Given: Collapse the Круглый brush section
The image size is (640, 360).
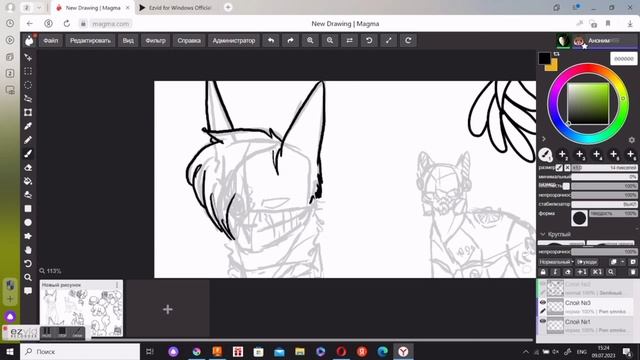Looking at the screenshot, I should point(543,234).
